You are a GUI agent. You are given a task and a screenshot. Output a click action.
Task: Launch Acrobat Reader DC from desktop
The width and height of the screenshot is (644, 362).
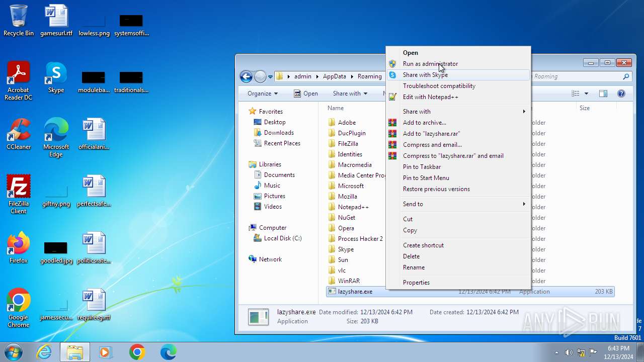[19, 81]
